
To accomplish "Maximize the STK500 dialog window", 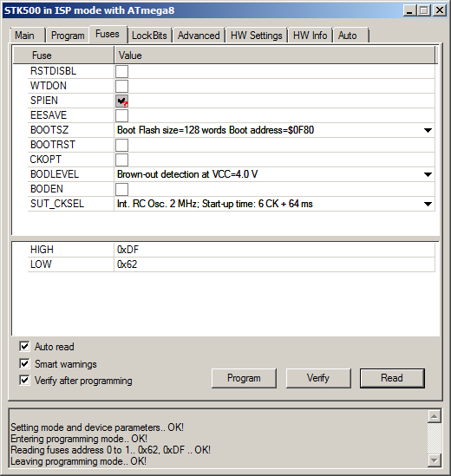I will [424, 10].
